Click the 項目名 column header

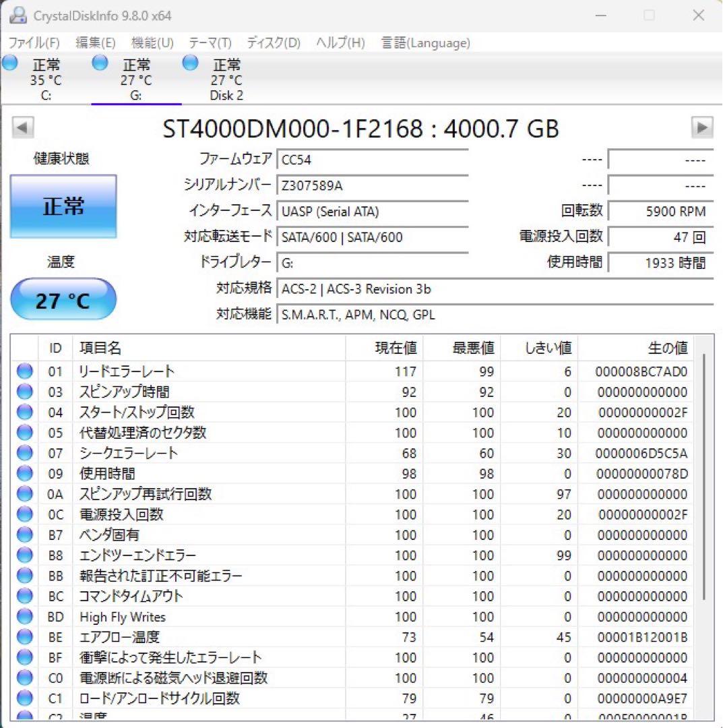click(x=209, y=348)
